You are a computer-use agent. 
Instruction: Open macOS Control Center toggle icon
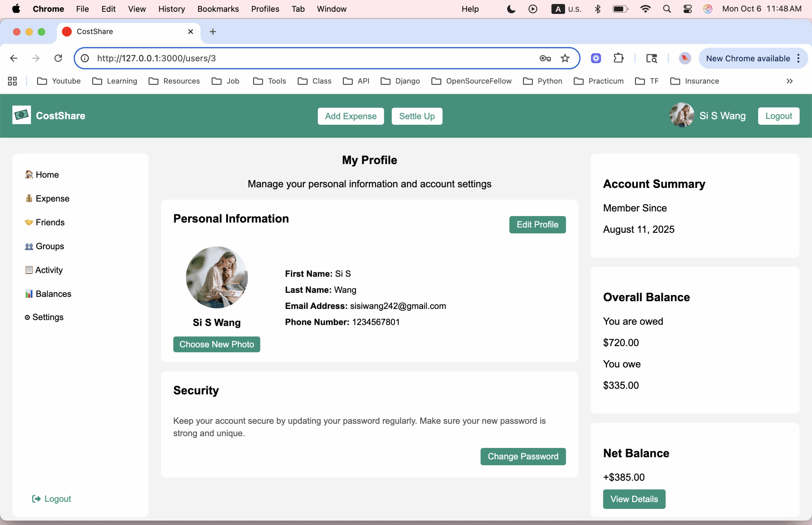click(687, 9)
